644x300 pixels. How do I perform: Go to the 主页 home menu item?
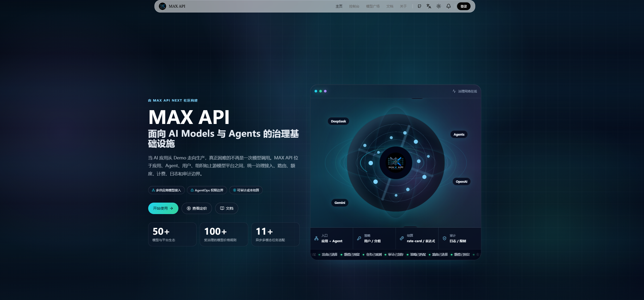point(339,6)
